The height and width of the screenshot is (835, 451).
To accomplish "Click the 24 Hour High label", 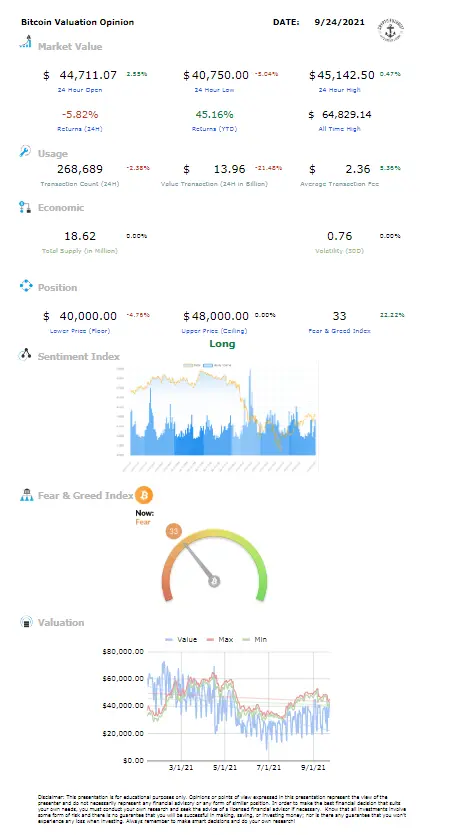I will (340, 90).
